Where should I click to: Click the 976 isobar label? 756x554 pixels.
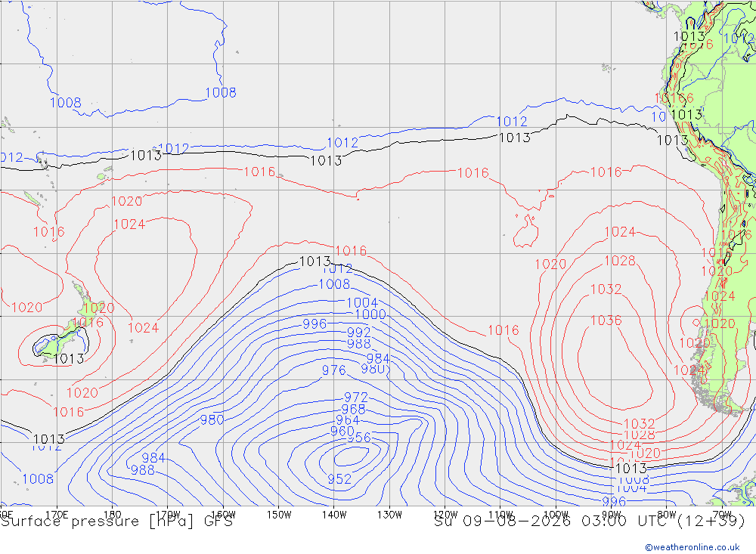point(333,370)
